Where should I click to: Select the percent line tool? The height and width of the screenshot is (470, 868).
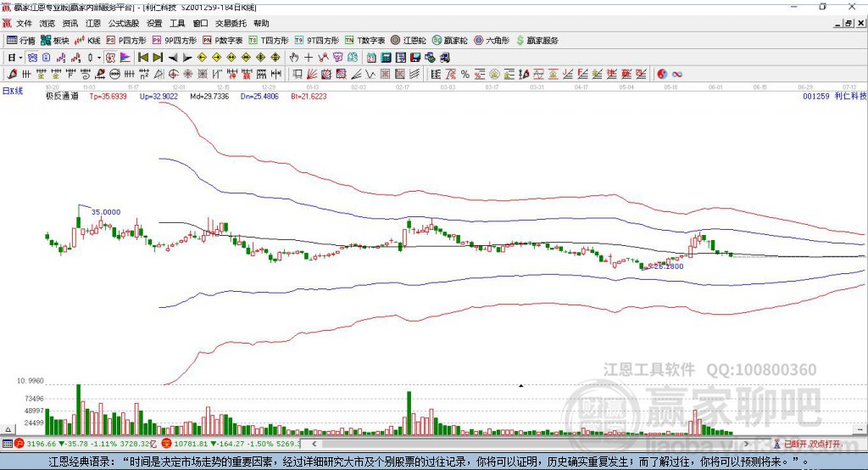465,75
